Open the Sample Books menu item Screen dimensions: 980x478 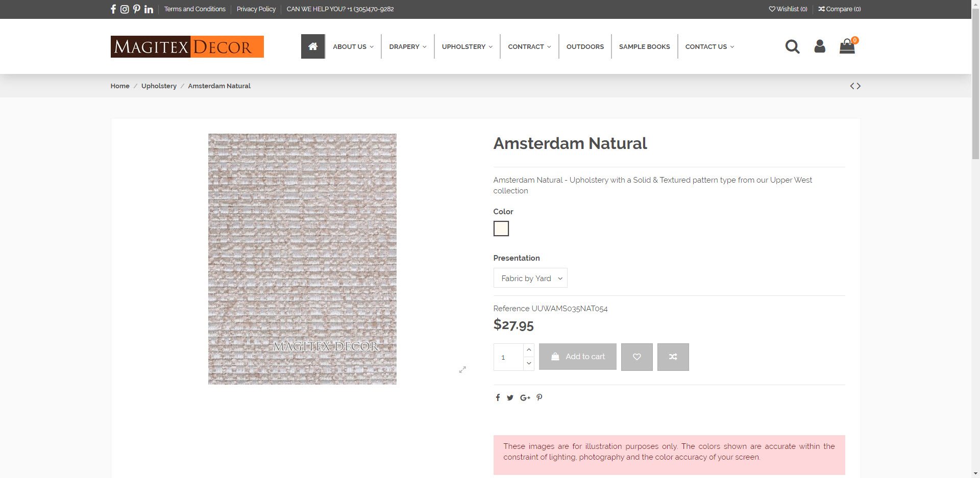(644, 46)
